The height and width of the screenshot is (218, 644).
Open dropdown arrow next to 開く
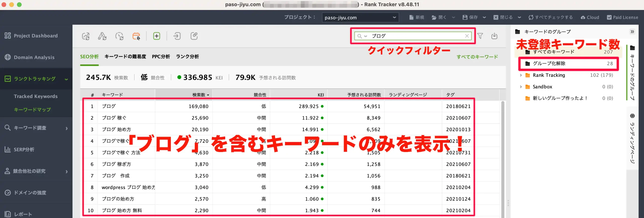pos(453,17)
